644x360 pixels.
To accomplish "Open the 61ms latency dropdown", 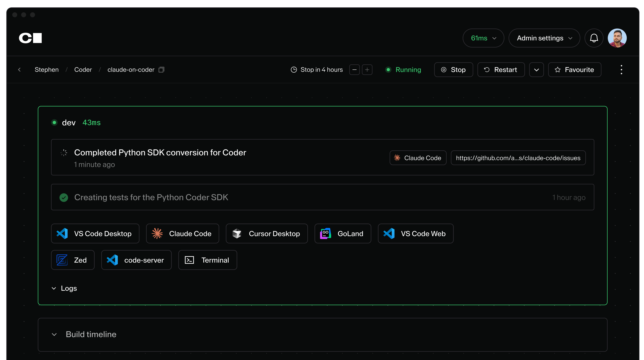I will 483,38.
